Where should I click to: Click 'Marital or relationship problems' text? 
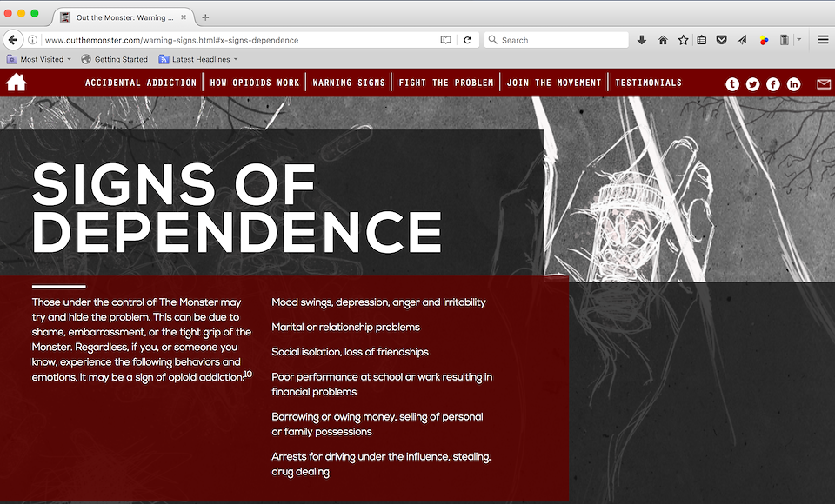pos(345,327)
